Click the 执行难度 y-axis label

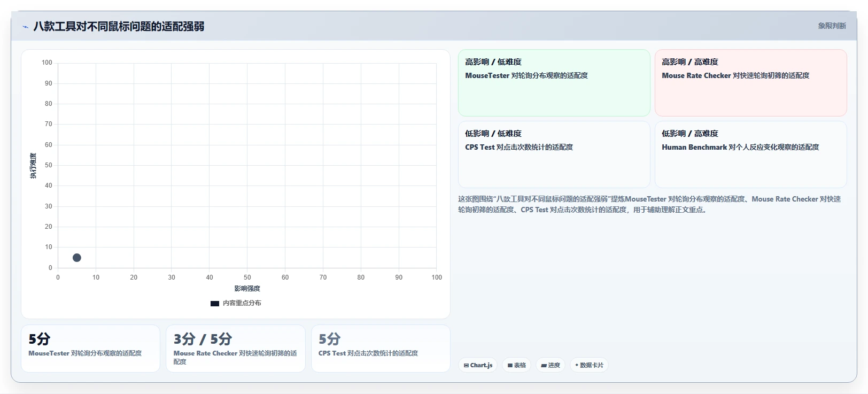(x=33, y=166)
